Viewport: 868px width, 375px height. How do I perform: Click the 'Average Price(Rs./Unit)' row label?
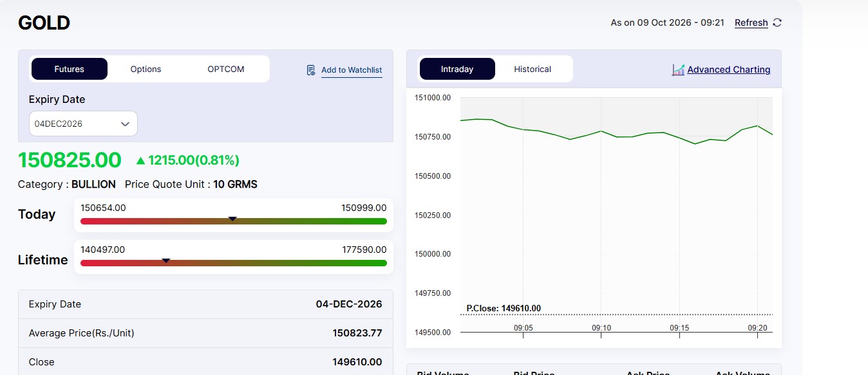coord(82,333)
